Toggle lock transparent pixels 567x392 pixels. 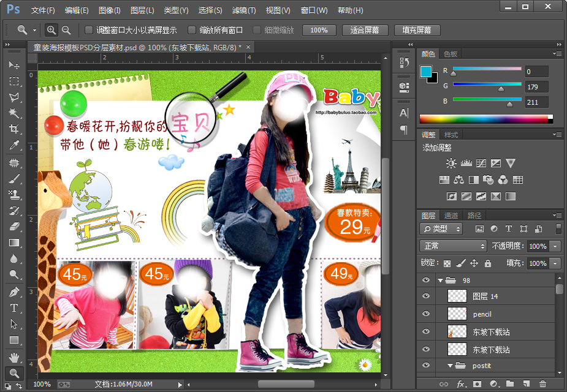447,263
